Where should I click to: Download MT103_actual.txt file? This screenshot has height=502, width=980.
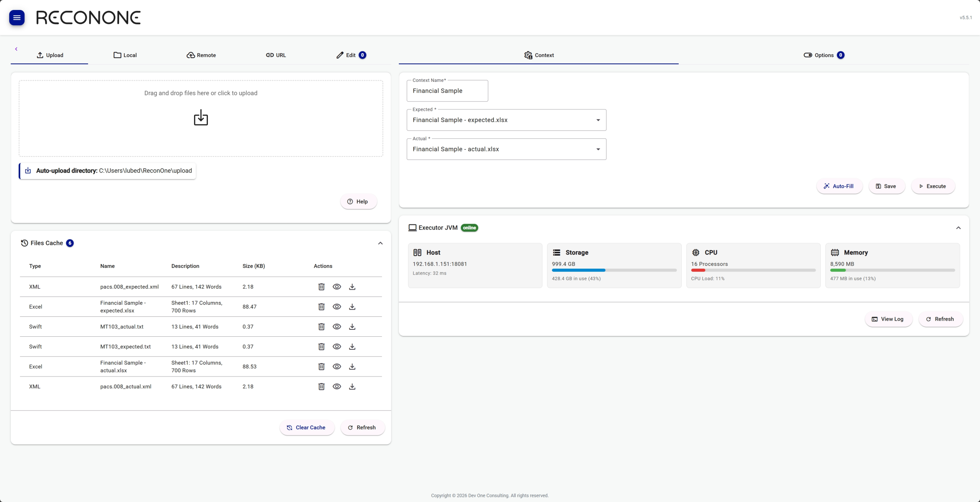(352, 326)
